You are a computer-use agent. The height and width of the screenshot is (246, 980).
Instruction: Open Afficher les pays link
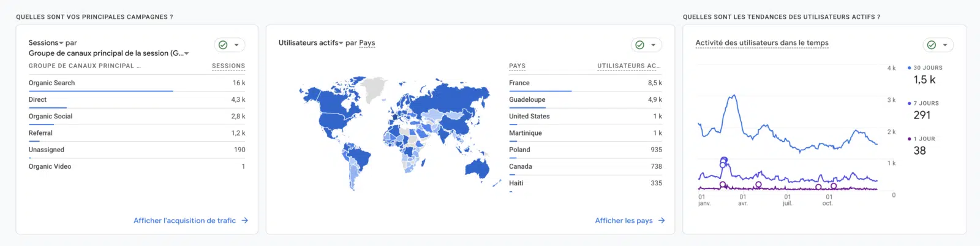(x=624, y=221)
